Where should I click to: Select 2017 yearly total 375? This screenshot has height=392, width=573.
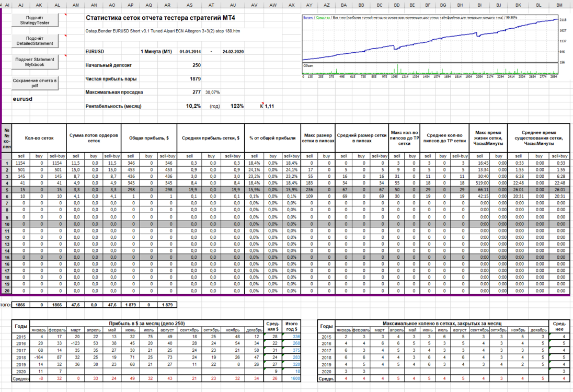pyautogui.click(x=292, y=350)
